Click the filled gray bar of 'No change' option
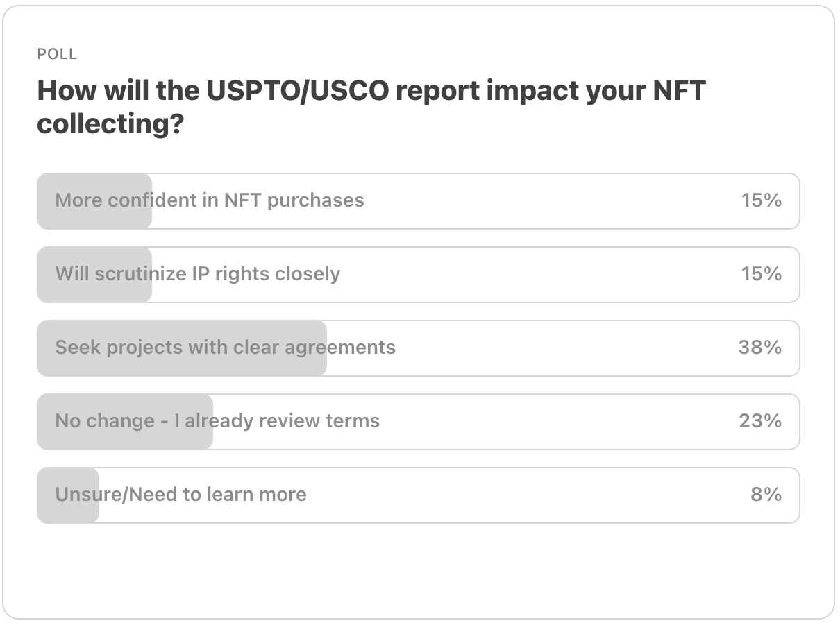This screenshot has height=623, width=840. [125, 422]
